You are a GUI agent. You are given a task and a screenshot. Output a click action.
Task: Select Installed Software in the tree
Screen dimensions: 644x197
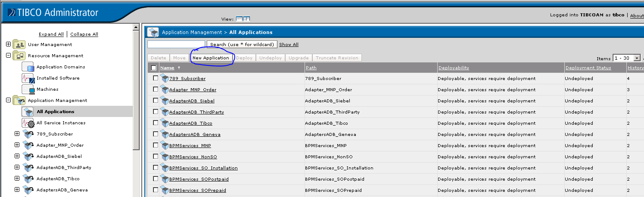pos(58,78)
